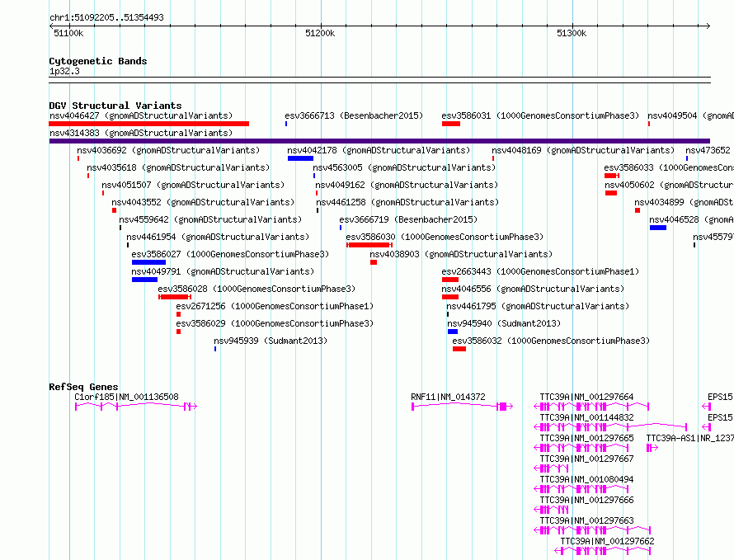Image resolution: width=734 pixels, height=560 pixels.
Task: Select the nsv4050602 red variant bar
Action: coord(611,193)
